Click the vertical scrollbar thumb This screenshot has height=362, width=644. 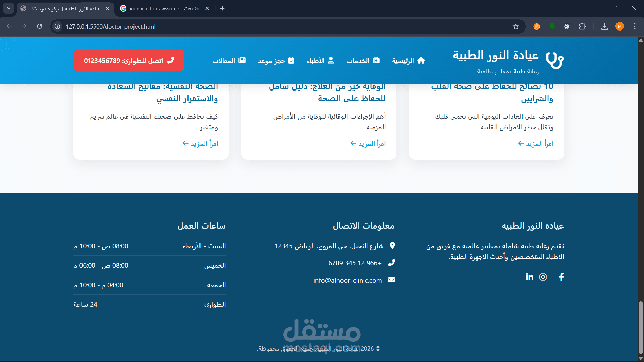pyautogui.click(x=641, y=327)
